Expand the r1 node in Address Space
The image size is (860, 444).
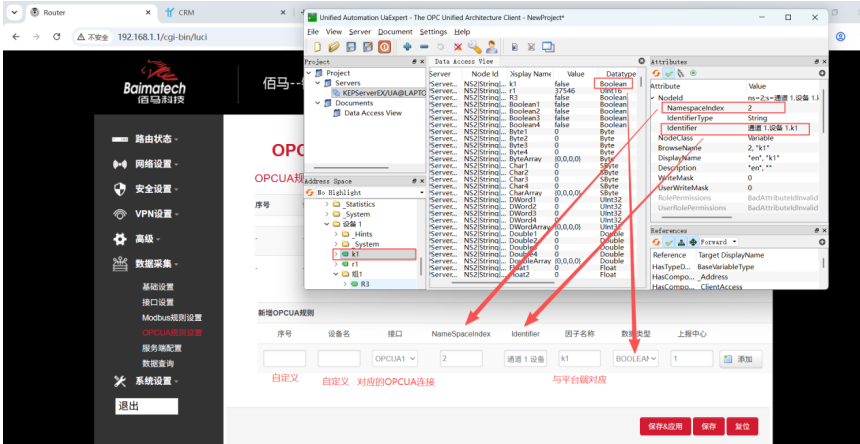click(x=336, y=264)
